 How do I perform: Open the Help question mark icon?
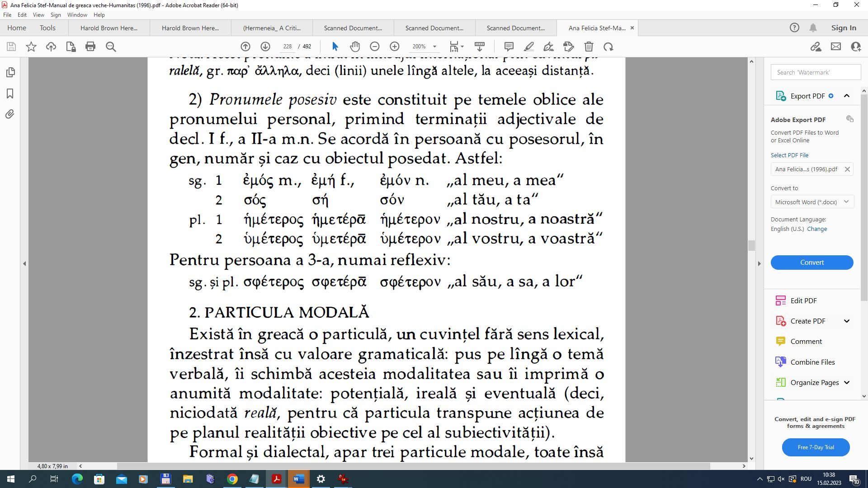794,28
